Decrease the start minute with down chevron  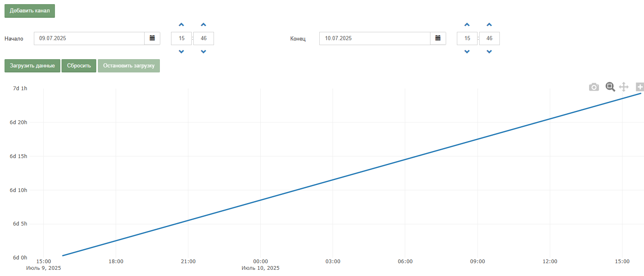coord(203,52)
